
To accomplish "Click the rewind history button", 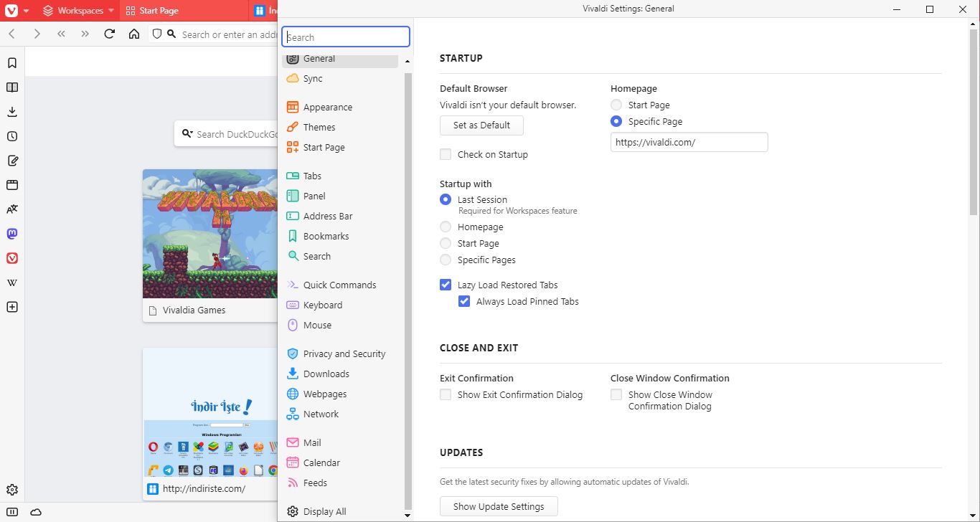I will [x=61, y=34].
